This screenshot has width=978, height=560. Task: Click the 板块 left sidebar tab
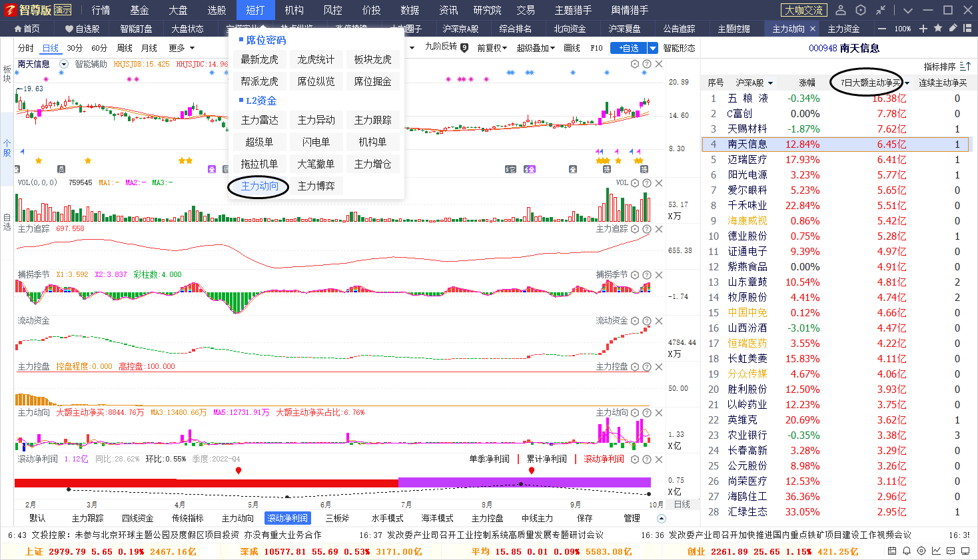[x=7, y=73]
